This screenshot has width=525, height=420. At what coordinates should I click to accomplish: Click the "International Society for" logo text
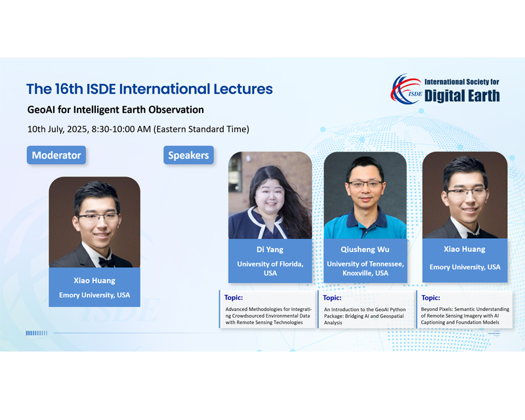(x=462, y=82)
